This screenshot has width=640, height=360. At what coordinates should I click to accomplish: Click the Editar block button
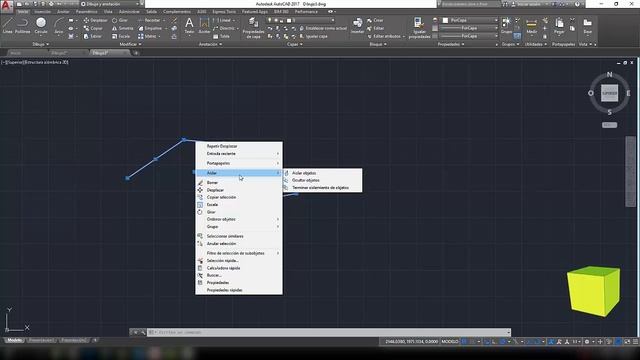coord(375,28)
